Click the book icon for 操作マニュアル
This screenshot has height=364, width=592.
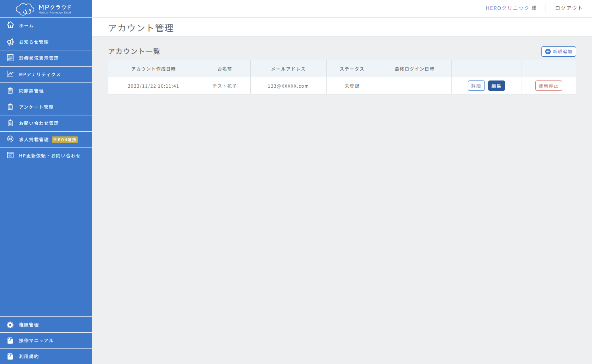click(x=10, y=341)
